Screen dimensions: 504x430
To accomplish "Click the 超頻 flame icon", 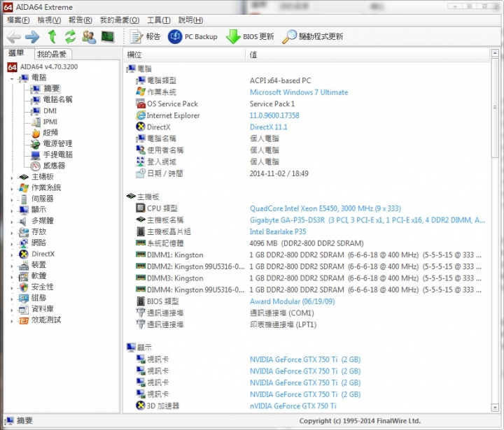I will 36,133.
